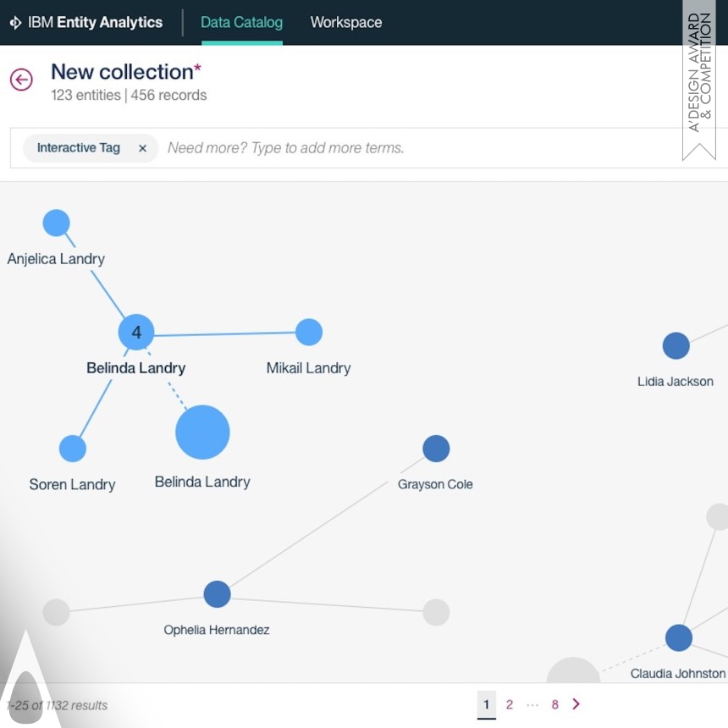Select the Soren Landry node
This screenshot has width=728, height=728.
click(73, 449)
